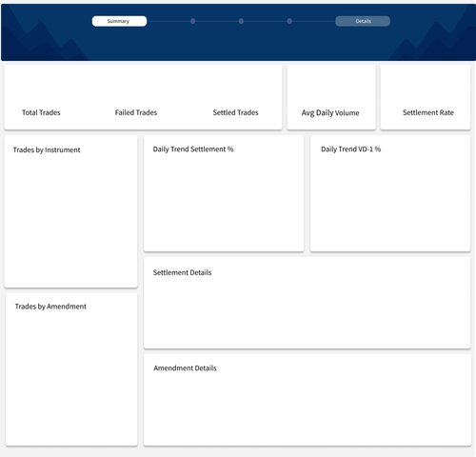476x457 pixels.
Task: Click the Avg Daily Volume label
Action: [x=330, y=113]
